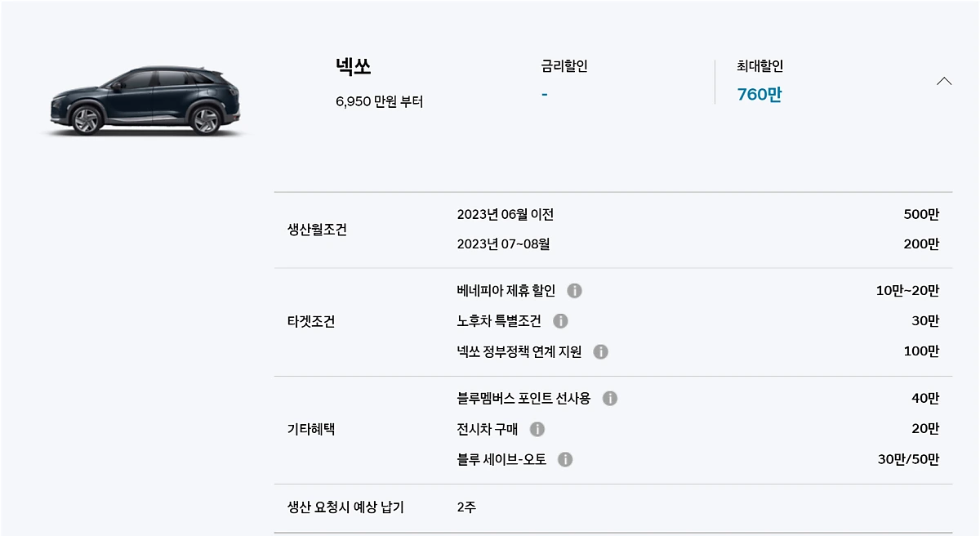
Task: Click the 베네피아 제휴 할인 label
Action: [x=506, y=291]
